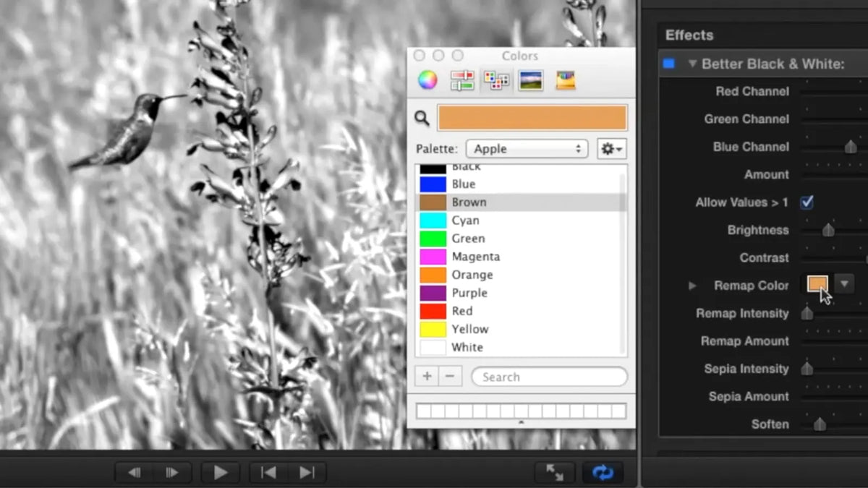Viewport: 868px width, 488px height.
Task: Select the color palettes picker tab
Action: [496, 80]
